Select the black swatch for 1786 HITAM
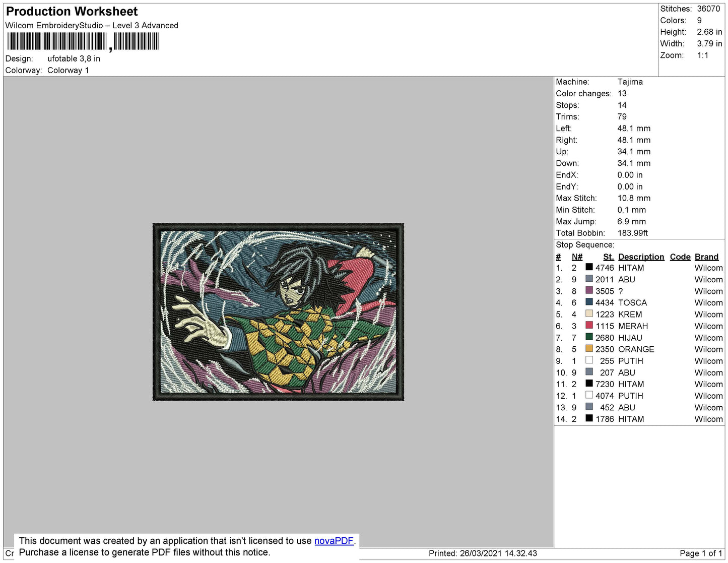 [x=589, y=418]
